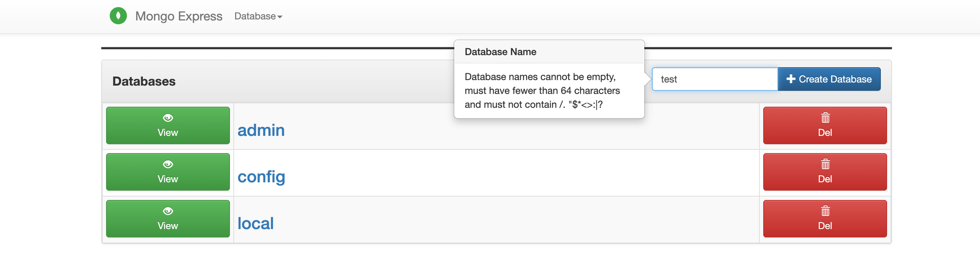980x253 pixels.
Task: Click the eye icon in admin row
Action: point(168,118)
